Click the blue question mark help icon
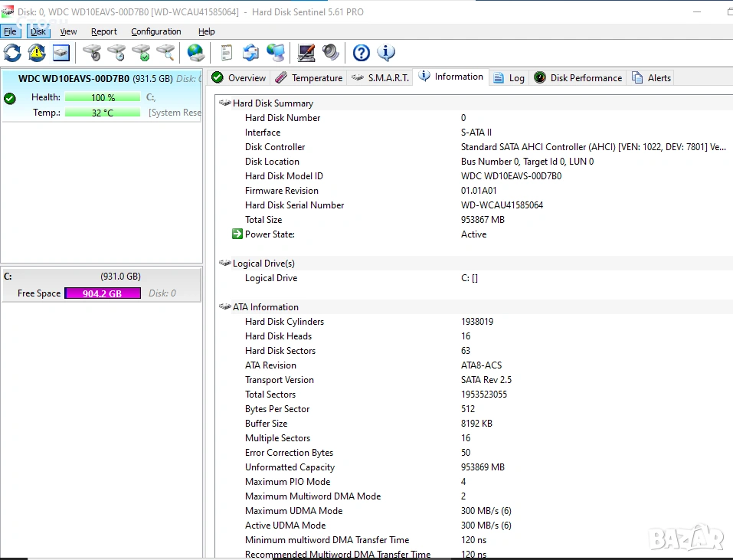The image size is (733, 560). click(x=362, y=53)
